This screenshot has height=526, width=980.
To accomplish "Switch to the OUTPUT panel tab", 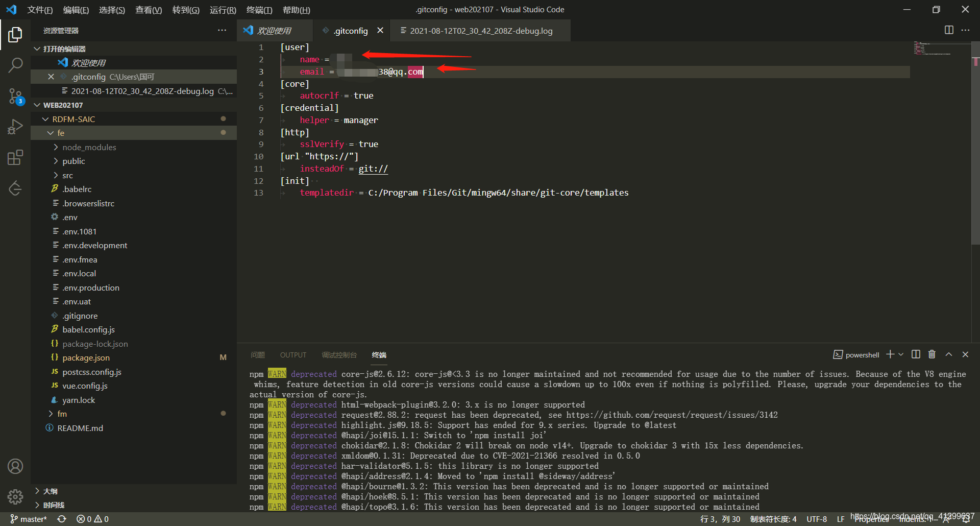I will [x=293, y=355].
